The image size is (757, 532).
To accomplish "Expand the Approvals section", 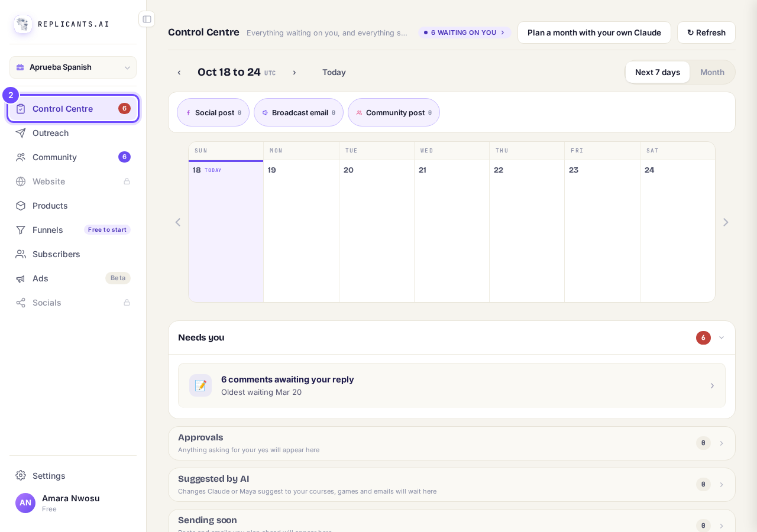I will pyautogui.click(x=452, y=443).
